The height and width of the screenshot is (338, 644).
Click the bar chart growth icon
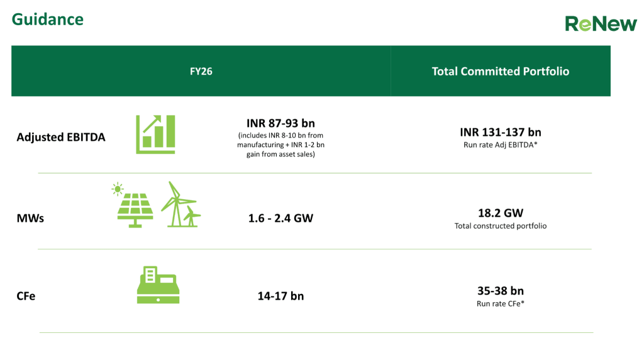point(156,134)
